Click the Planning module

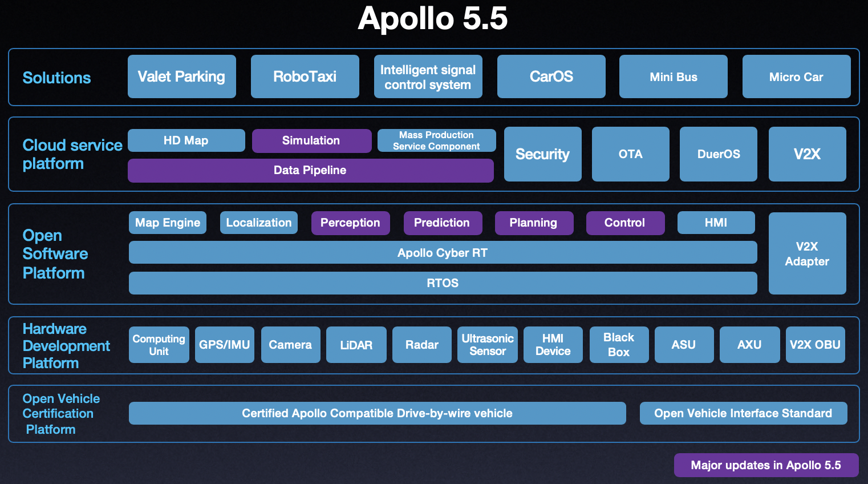534,223
